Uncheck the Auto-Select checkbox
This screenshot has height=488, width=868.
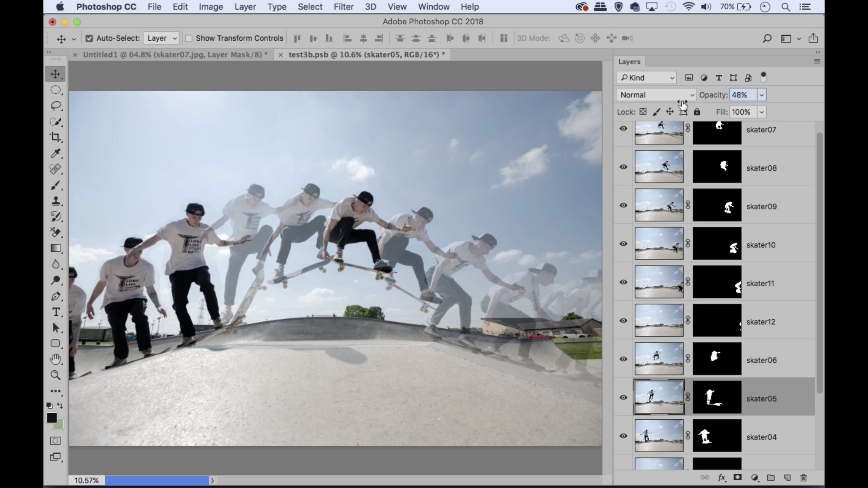pos(89,38)
